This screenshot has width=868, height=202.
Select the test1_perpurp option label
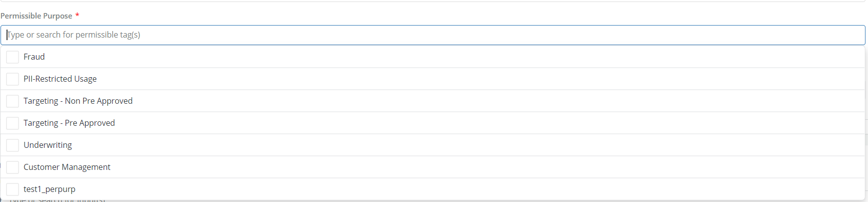[x=50, y=189]
